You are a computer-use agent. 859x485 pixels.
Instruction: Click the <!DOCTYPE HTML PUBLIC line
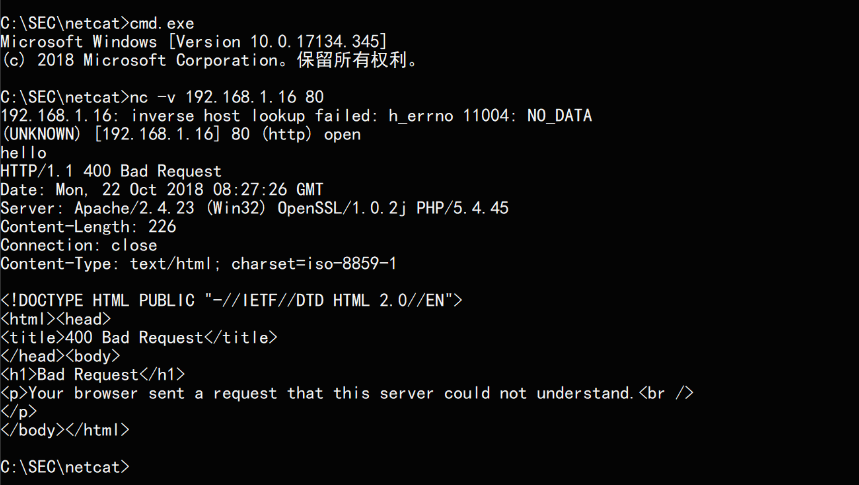pyautogui.click(x=231, y=301)
